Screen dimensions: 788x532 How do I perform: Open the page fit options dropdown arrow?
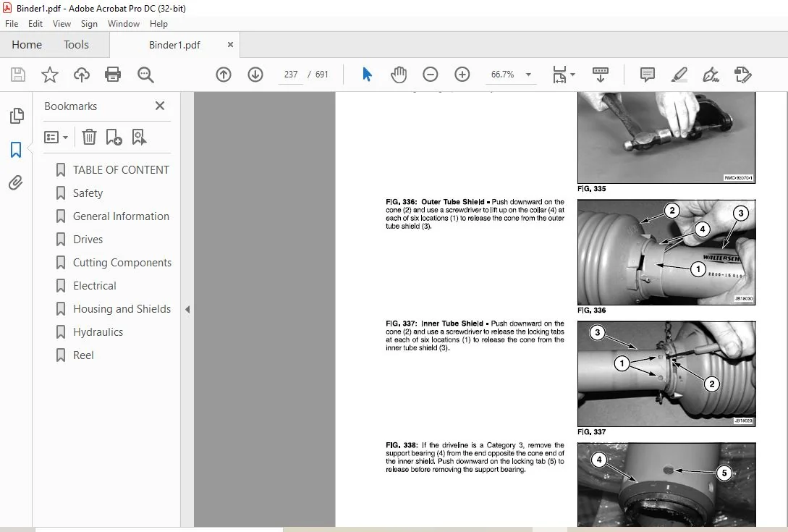[x=572, y=75]
